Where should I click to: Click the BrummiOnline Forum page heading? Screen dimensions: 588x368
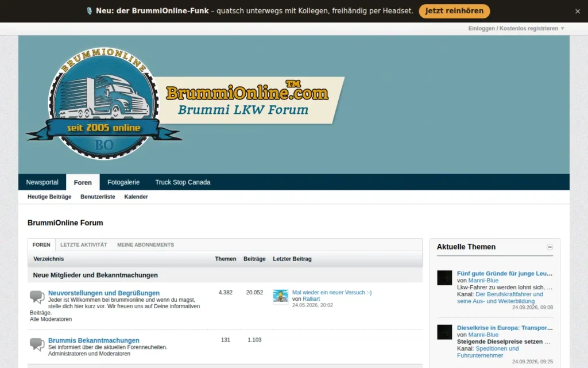pyautogui.click(x=65, y=223)
